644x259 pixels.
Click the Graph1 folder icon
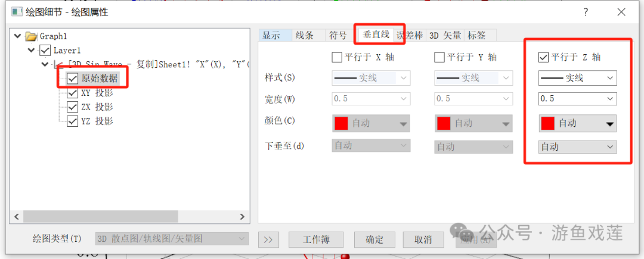(x=31, y=36)
